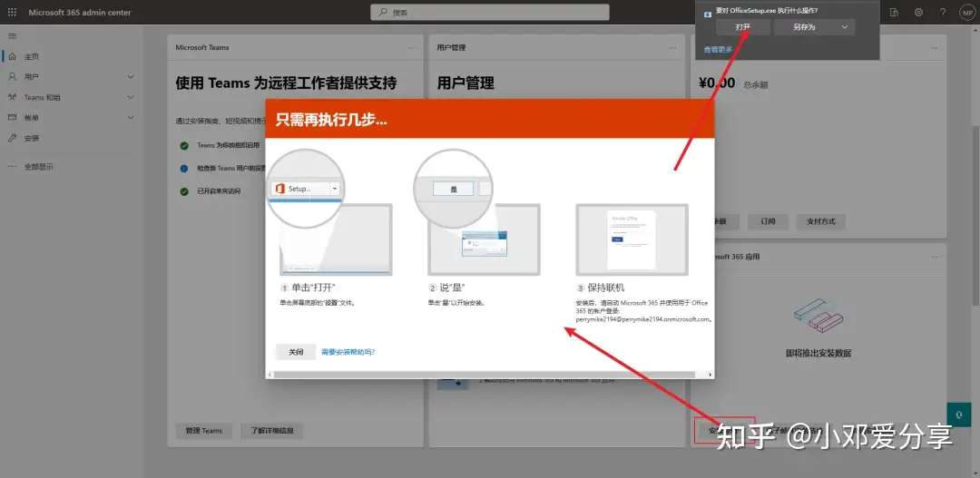Open Microsoft 365 应用 card more options

coord(935,258)
